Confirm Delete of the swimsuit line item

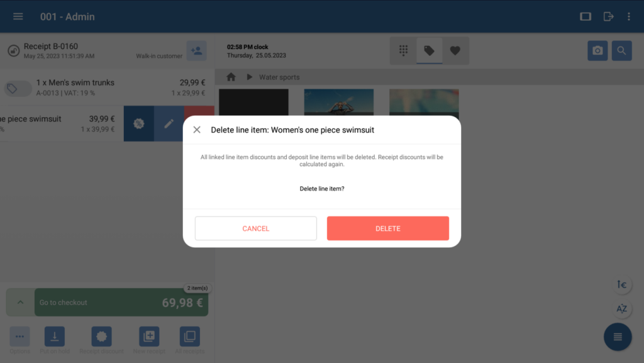(x=387, y=228)
